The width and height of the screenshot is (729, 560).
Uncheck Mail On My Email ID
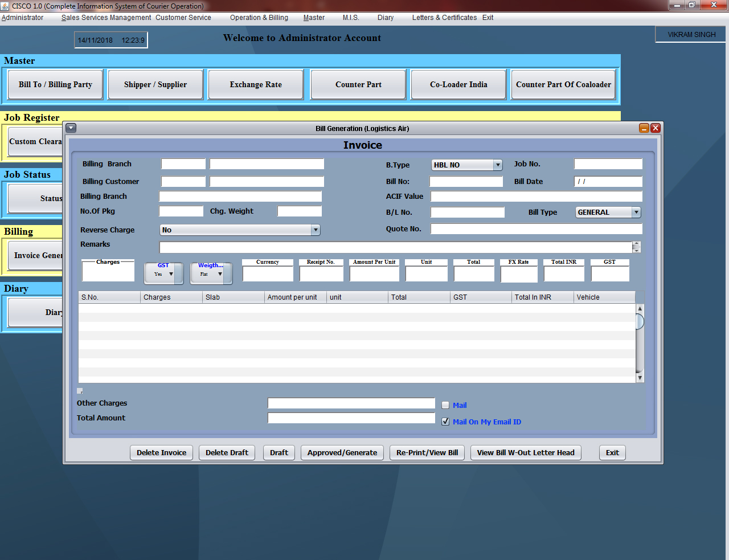tap(445, 422)
